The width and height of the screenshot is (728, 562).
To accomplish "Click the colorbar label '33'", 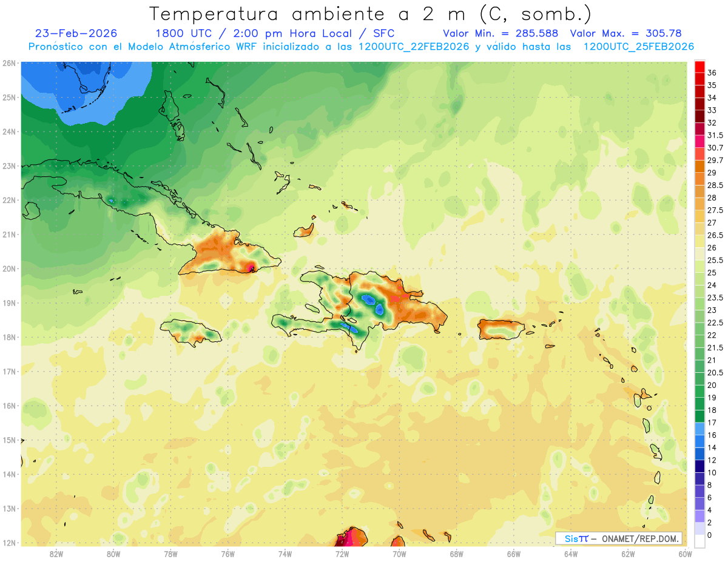I will coord(712,110).
